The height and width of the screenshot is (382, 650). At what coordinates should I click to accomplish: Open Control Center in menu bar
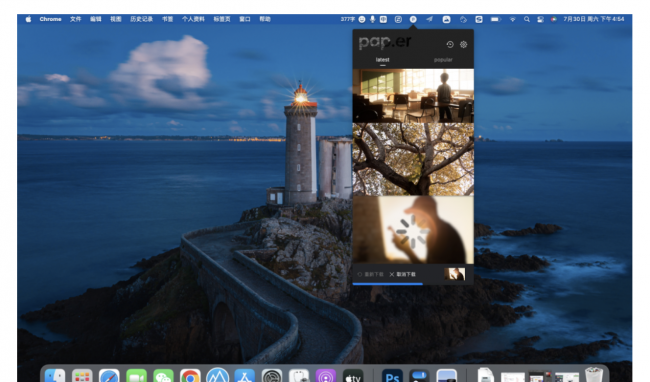click(540, 19)
